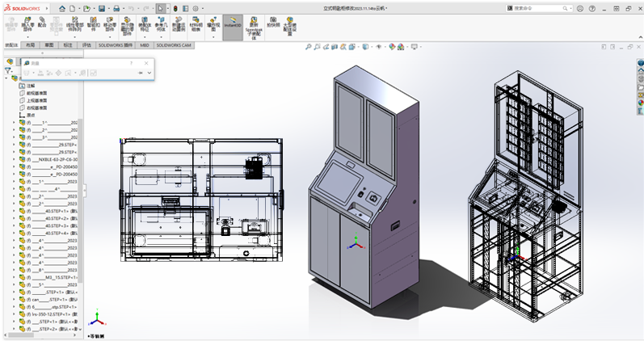Switch to the 评估 (Evaluate) tab

click(87, 46)
